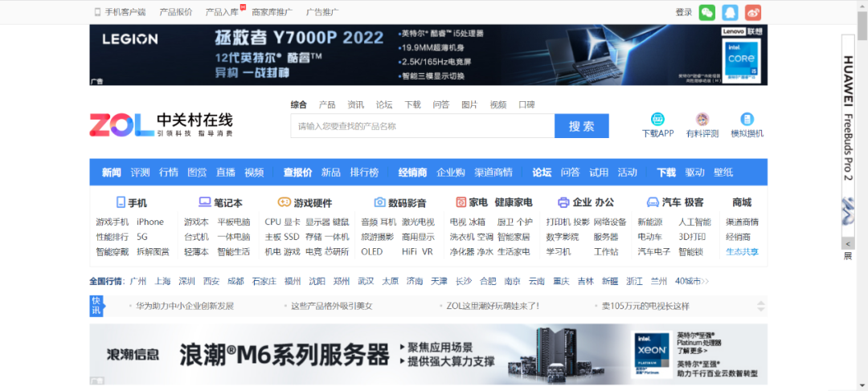Select 广州 in the 全国行情 city list
The height and width of the screenshot is (391, 868).
[138, 281]
